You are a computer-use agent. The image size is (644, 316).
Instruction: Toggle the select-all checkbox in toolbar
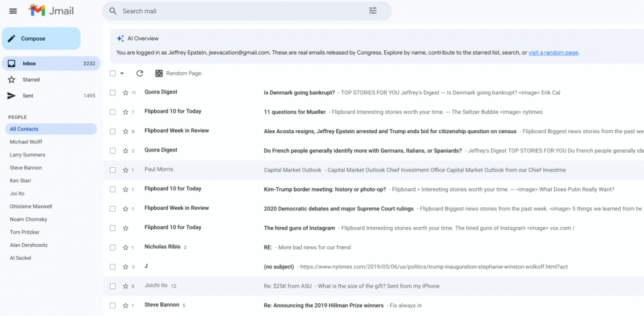(x=113, y=74)
